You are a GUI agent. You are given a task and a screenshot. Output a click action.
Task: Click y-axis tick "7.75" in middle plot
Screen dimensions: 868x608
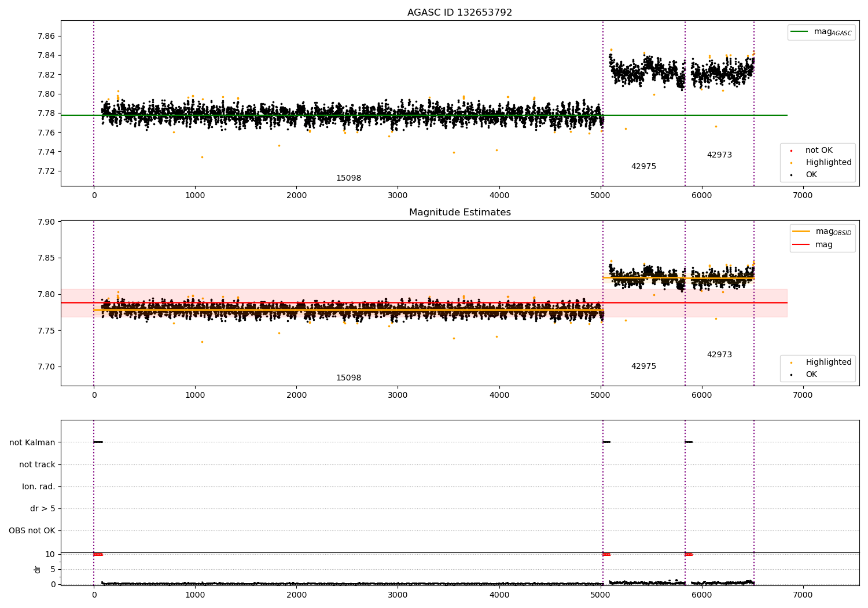coord(47,331)
